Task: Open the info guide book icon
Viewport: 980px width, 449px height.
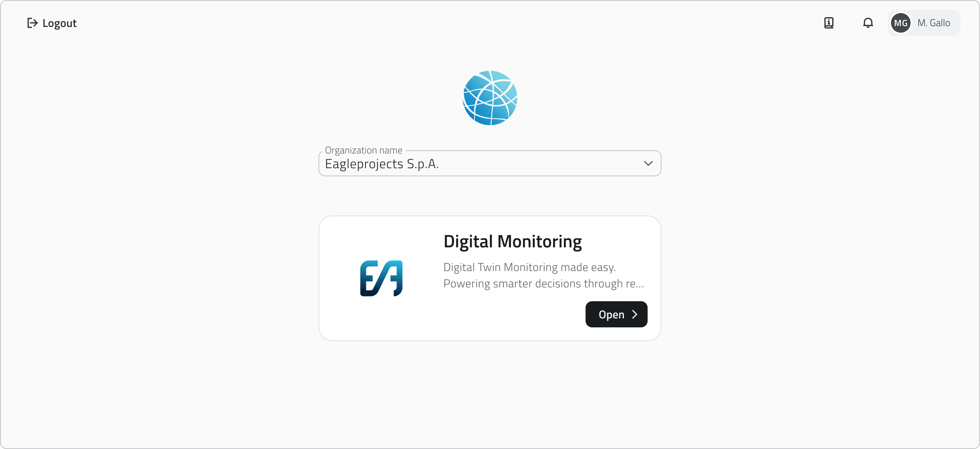Action: point(829,23)
